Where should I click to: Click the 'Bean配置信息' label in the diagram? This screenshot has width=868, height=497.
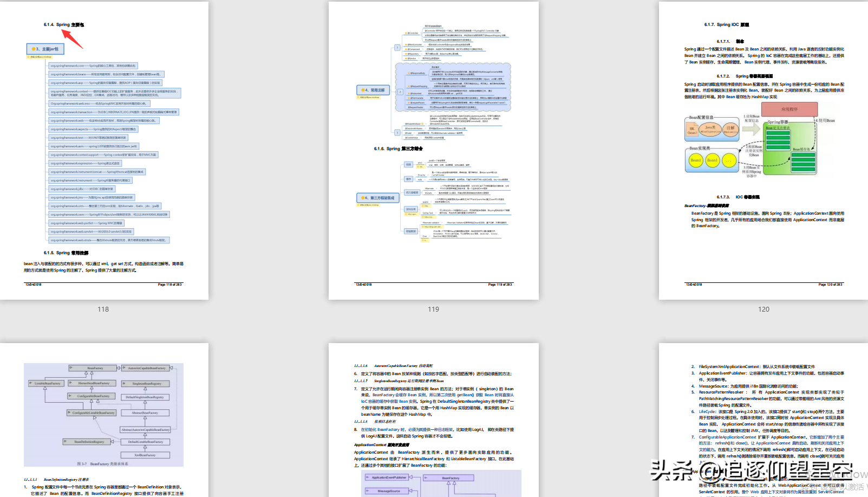coord(701,117)
